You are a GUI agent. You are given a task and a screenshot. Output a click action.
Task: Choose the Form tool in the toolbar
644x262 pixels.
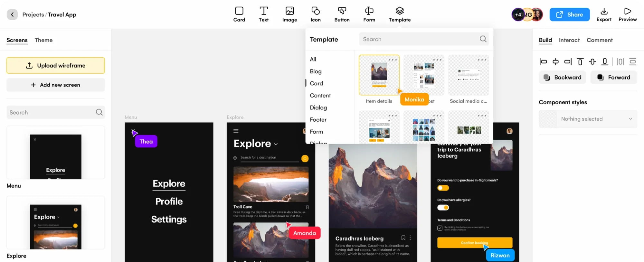369,14
